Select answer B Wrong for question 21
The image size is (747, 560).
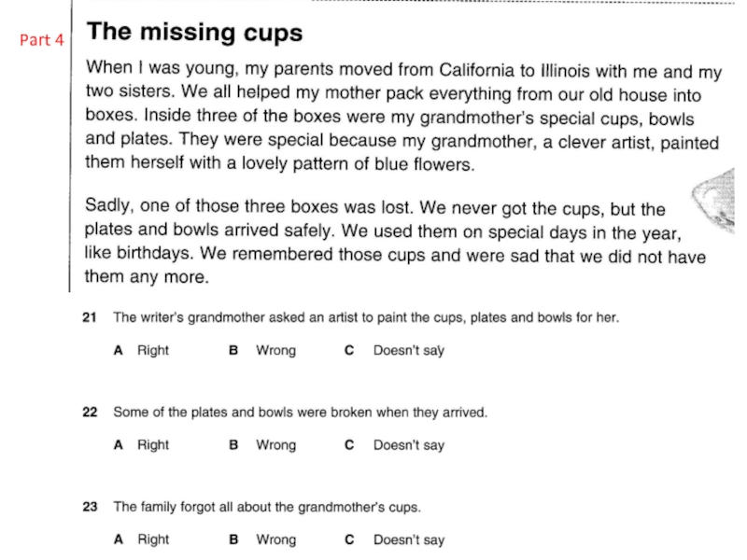262,351
